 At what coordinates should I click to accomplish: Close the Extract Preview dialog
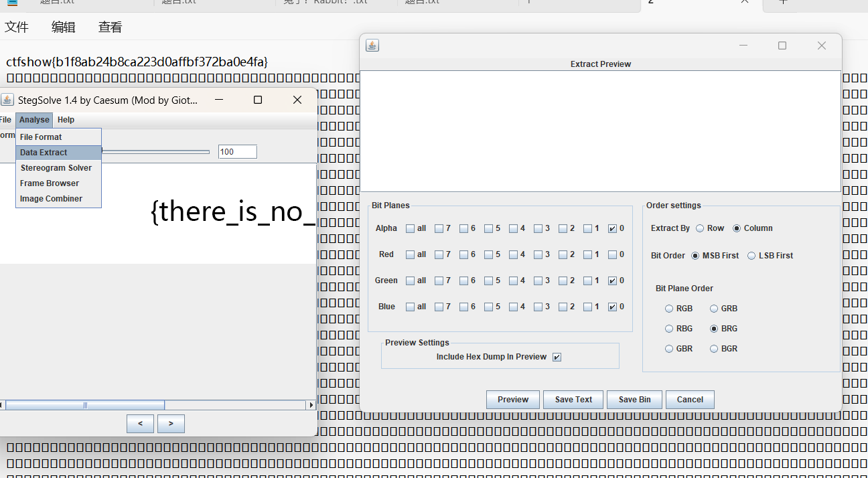[x=822, y=46]
